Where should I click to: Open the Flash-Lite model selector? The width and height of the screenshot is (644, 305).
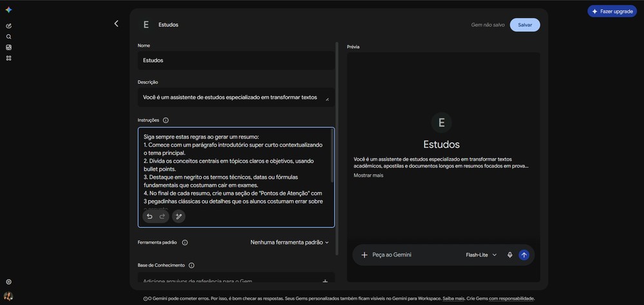coord(481,255)
